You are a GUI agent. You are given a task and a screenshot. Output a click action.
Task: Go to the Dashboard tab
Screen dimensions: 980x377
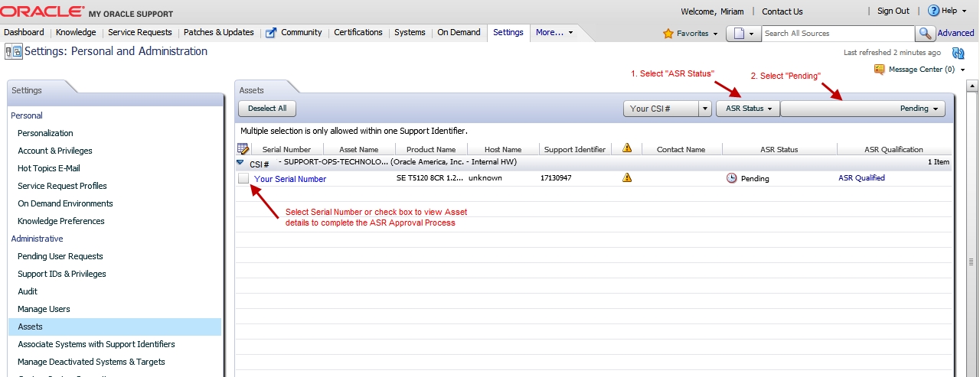24,33
